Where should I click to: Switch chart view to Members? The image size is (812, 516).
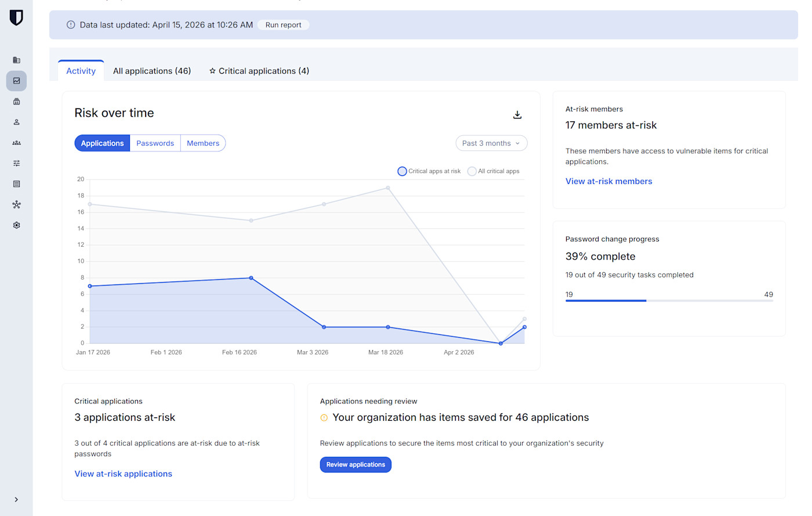(203, 143)
